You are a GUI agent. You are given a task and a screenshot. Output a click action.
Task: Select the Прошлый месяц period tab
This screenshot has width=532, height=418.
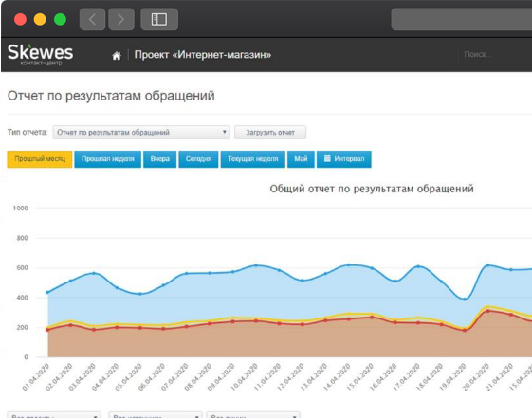[x=40, y=159]
